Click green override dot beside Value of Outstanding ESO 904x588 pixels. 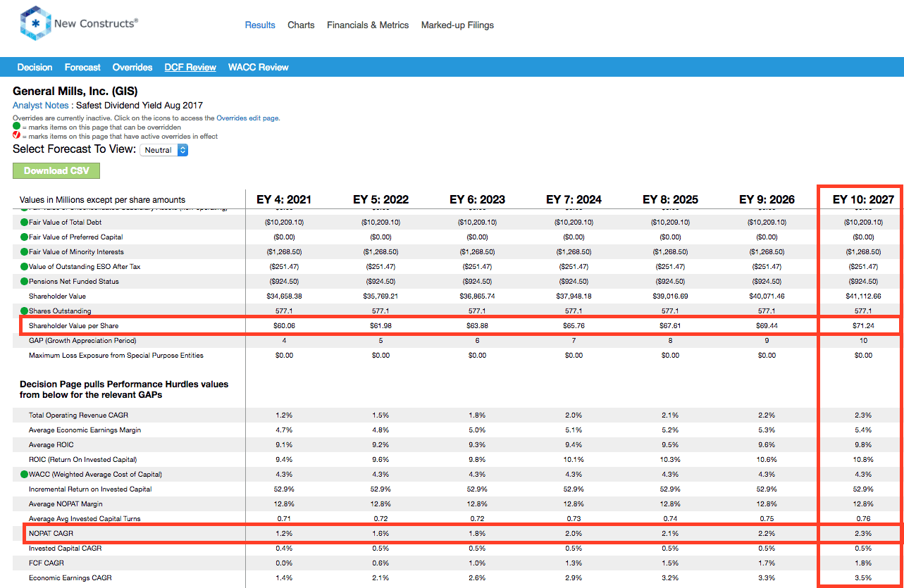click(24, 266)
